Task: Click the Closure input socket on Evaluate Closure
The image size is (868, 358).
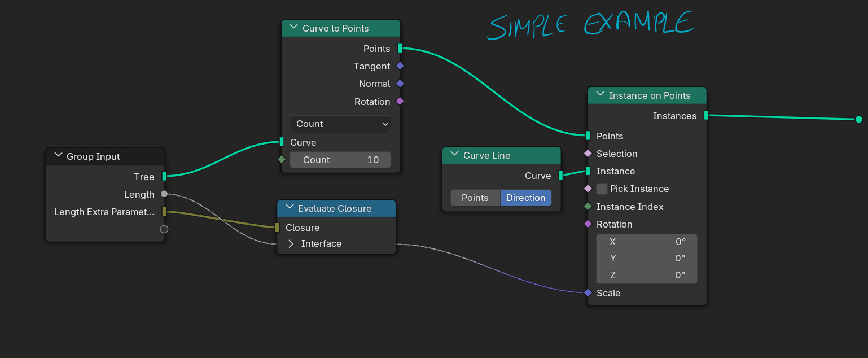Action: (277, 228)
